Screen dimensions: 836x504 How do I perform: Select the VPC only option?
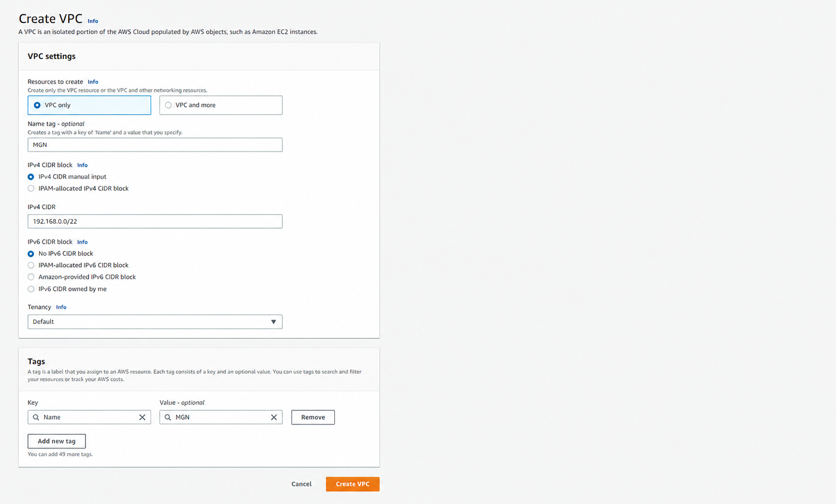[89, 105]
